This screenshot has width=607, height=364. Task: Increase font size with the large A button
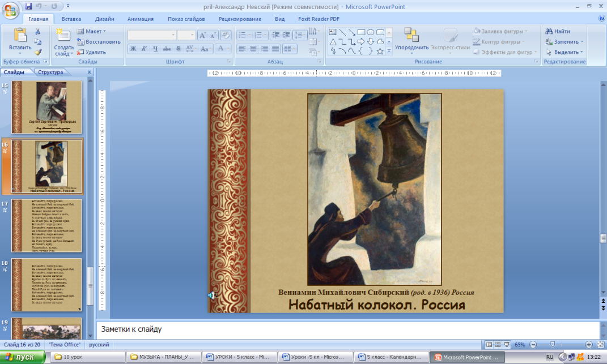[202, 35]
